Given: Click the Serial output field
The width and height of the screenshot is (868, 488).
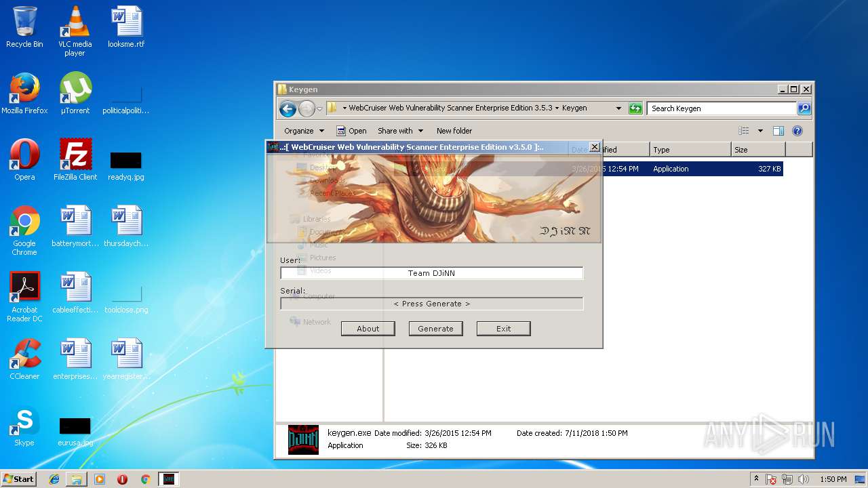Looking at the screenshot, I should pos(432,304).
